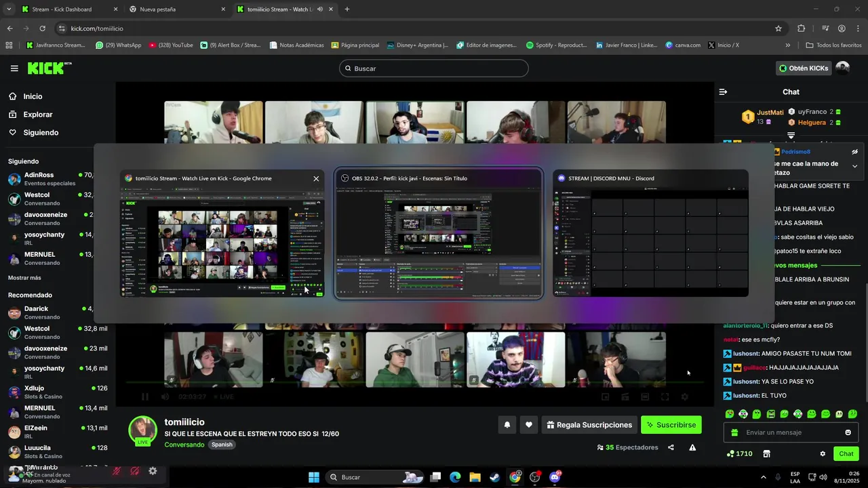Bookmark this page with star icon
The height and width of the screenshot is (488, 868).
[778, 28]
